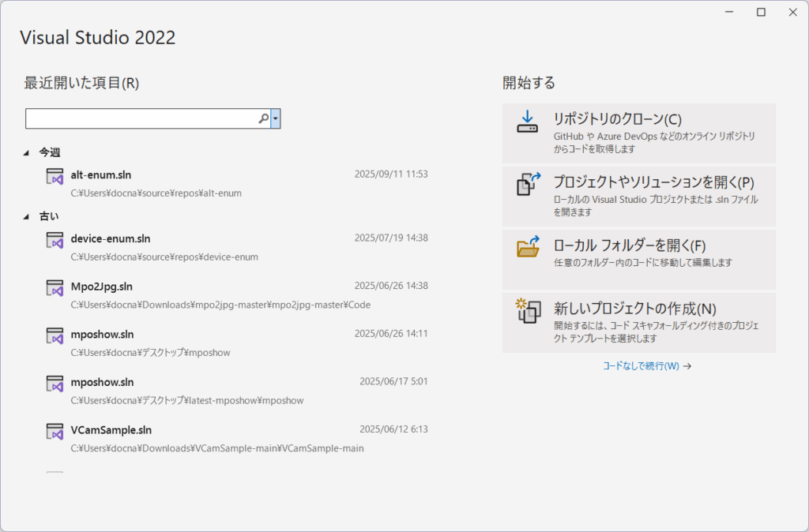
Task: Click the create new project icon
Action: [529, 311]
